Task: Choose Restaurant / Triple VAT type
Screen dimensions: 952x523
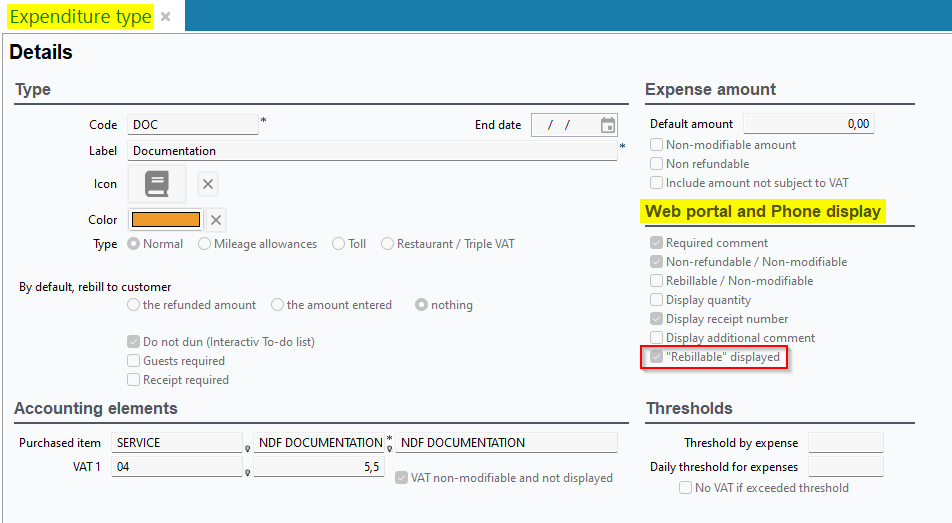Action: click(387, 244)
